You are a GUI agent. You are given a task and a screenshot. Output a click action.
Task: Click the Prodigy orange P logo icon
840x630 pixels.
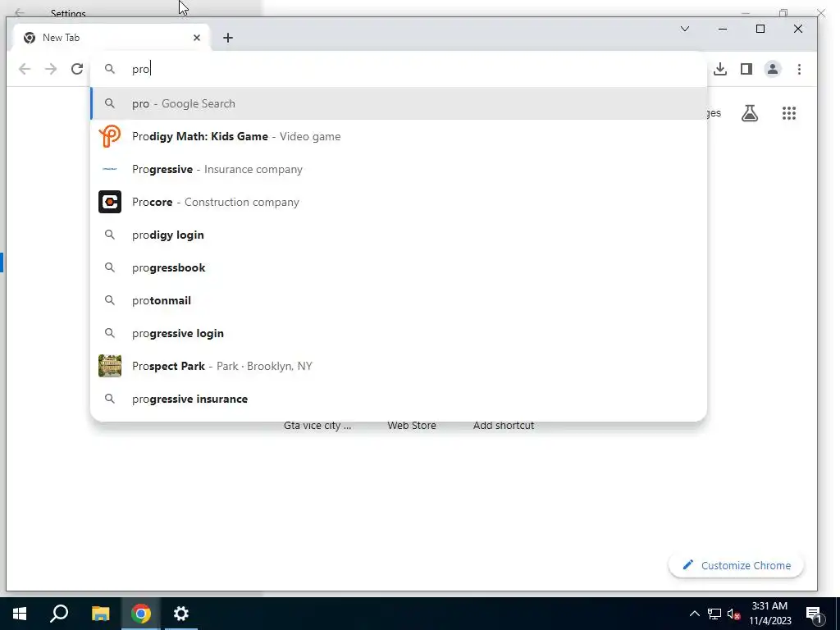[x=110, y=136]
